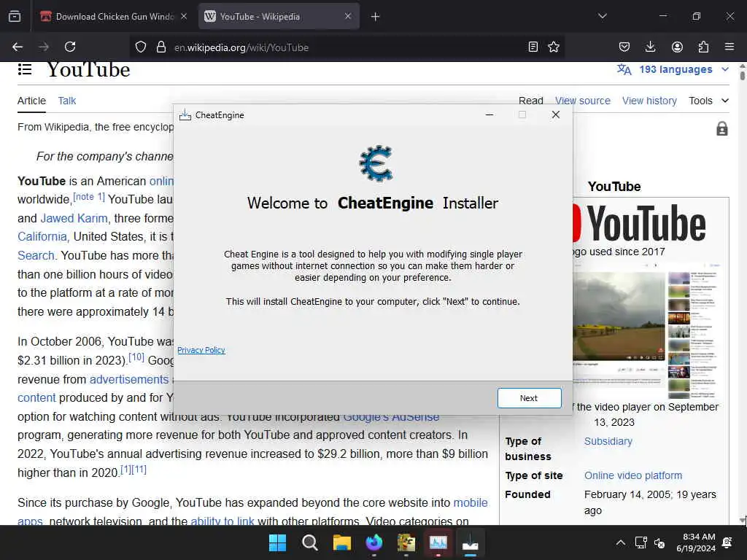Expand the Wikipedia Tools dropdown
The height and width of the screenshot is (560, 747).
pyautogui.click(x=708, y=101)
